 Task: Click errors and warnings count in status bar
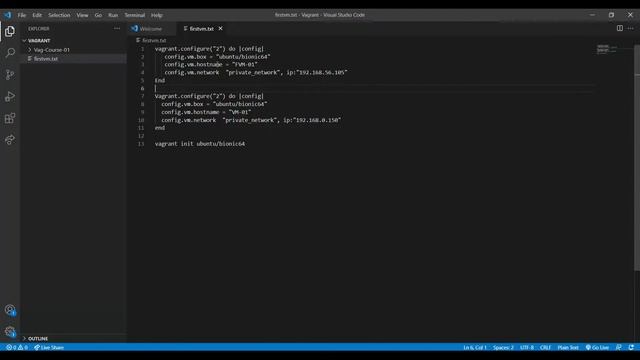point(17,347)
